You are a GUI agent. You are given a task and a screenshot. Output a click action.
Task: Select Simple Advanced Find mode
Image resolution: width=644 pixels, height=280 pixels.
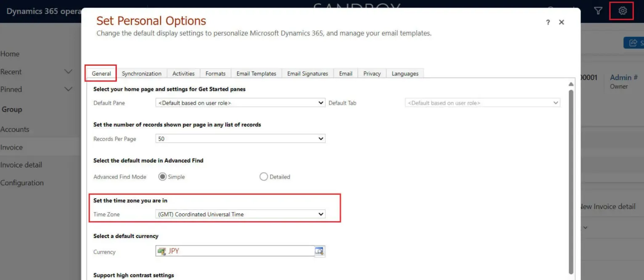(x=162, y=177)
